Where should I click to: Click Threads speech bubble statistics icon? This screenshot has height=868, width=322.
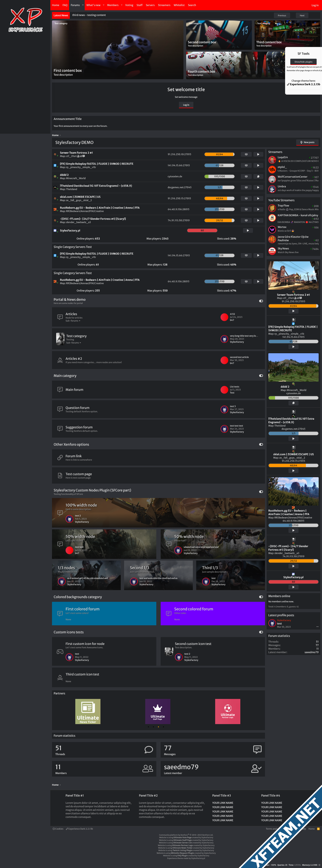click(149, 749)
